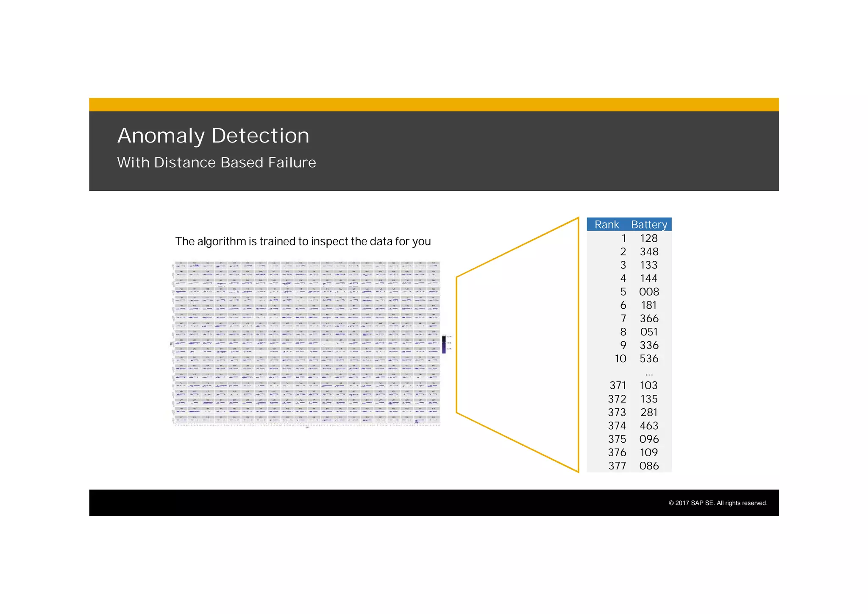Select battery 103 at rank 371
Image resolution: width=868 pixels, height=614 pixels.
pos(648,385)
